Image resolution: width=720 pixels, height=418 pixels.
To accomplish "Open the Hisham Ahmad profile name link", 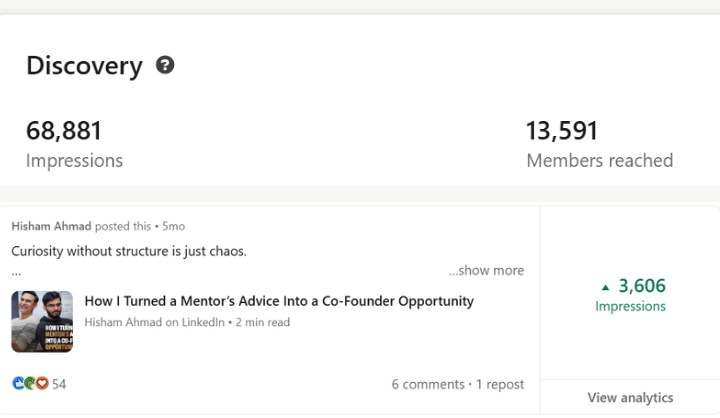I will [x=51, y=226].
